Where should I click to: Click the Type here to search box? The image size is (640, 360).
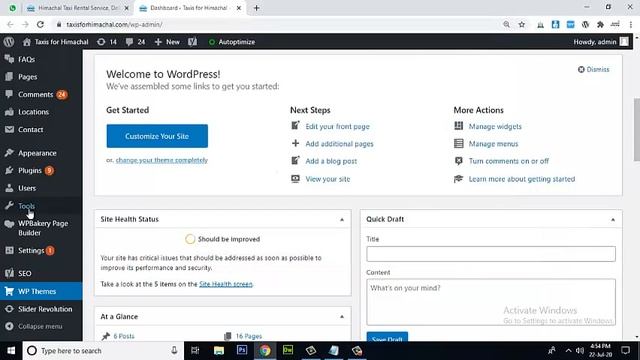[x=103, y=351]
